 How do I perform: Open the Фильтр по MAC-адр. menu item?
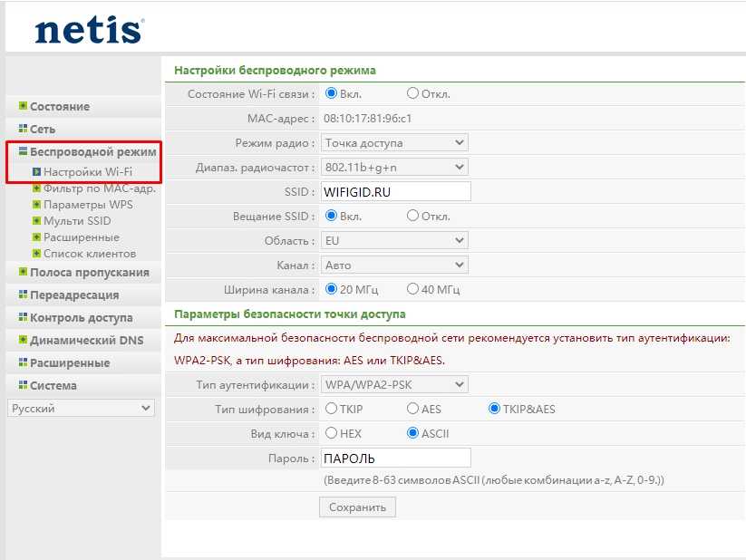click(x=99, y=188)
